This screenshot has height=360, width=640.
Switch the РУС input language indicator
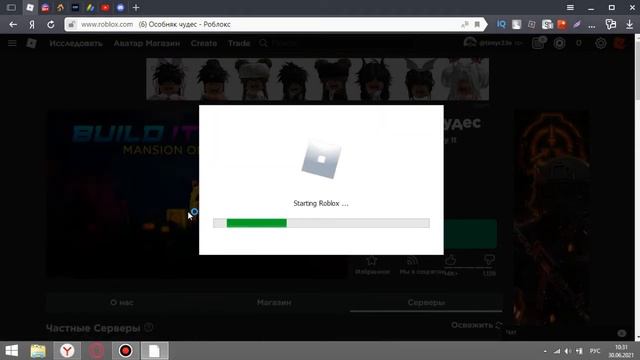(x=595, y=351)
